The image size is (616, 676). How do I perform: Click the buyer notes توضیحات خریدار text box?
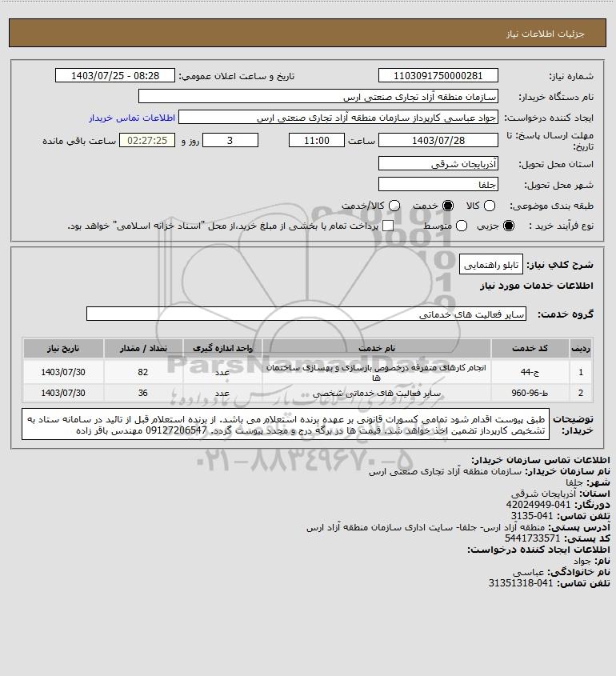[x=286, y=424]
